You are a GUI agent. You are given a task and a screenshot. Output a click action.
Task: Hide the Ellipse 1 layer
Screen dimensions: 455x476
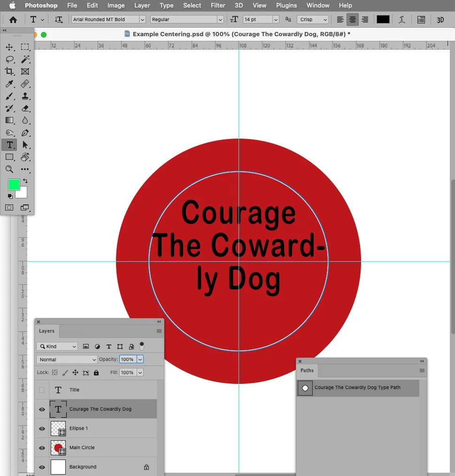pos(42,429)
